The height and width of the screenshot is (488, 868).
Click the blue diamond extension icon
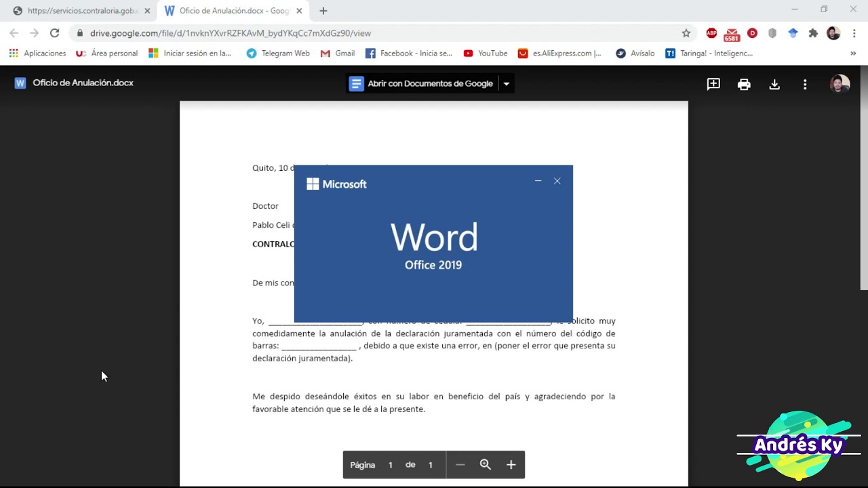(x=793, y=33)
